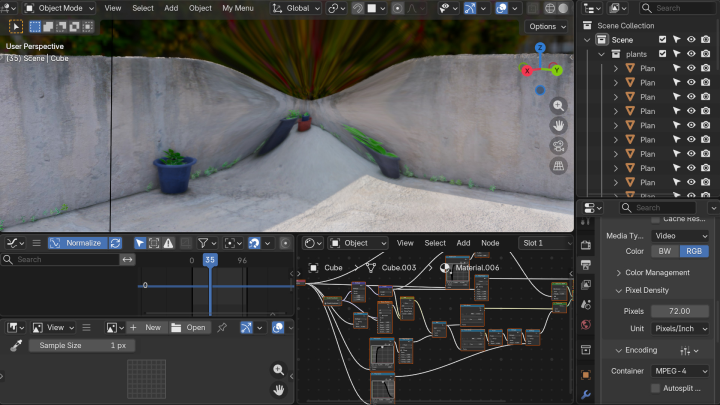Switch perspective/orthographic with grid icon
The height and width of the screenshot is (405, 720).
(558, 165)
